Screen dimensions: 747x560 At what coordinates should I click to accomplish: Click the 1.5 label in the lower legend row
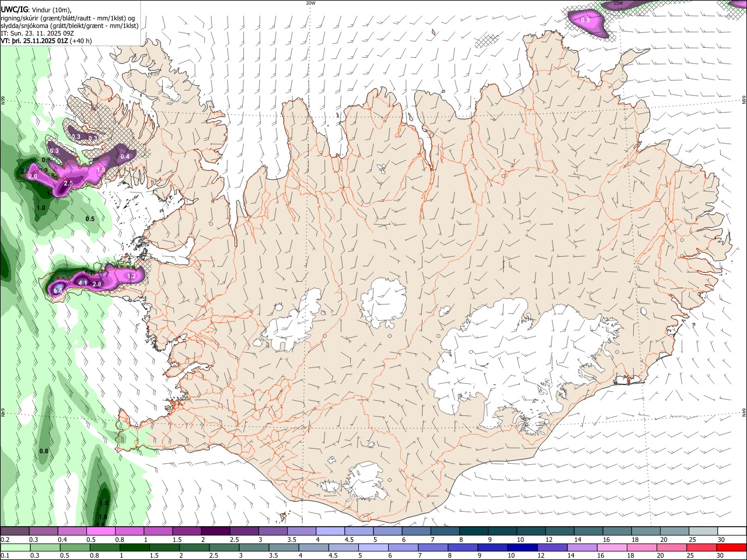pos(154,555)
